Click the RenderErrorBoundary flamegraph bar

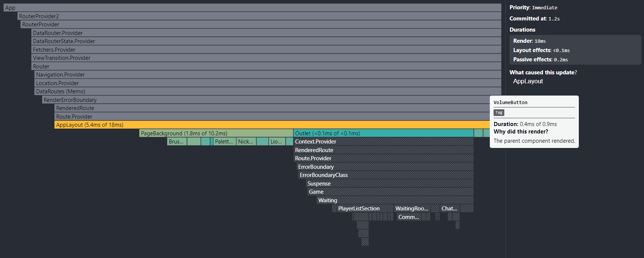pos(272,100)
